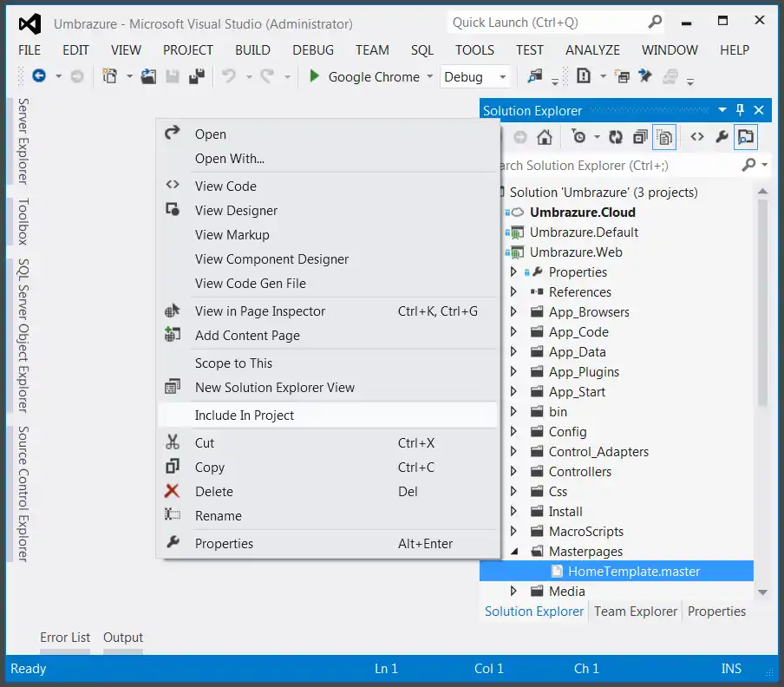Open the Debug configuration dropdown
This screenshot has height=687, width=784.
point(502,76)
